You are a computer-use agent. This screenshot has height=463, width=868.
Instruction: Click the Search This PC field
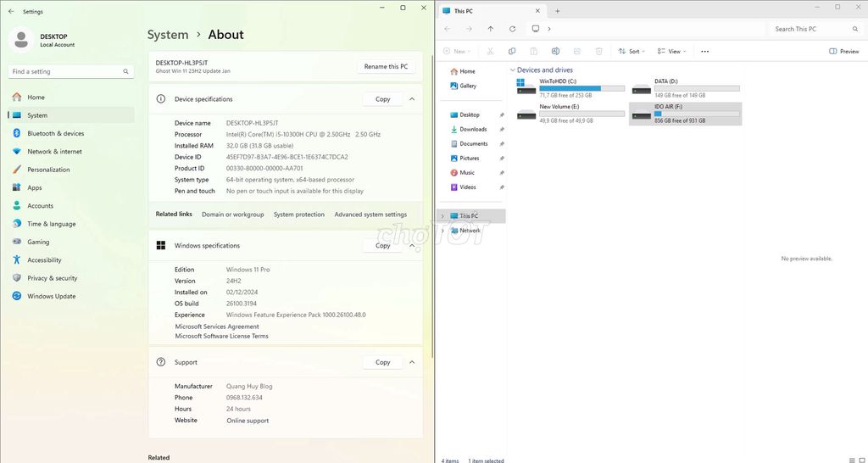click(x=815, y=29)
